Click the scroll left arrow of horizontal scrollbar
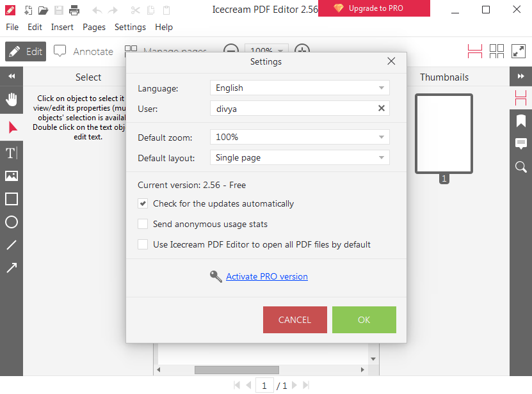This screenshot has width=532, height=394. tap(158, 370)
